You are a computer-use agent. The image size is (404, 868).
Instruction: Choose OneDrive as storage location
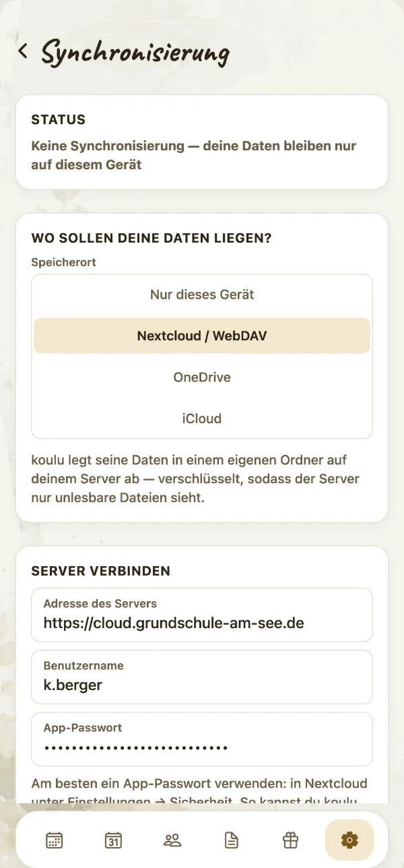point(202,377)
